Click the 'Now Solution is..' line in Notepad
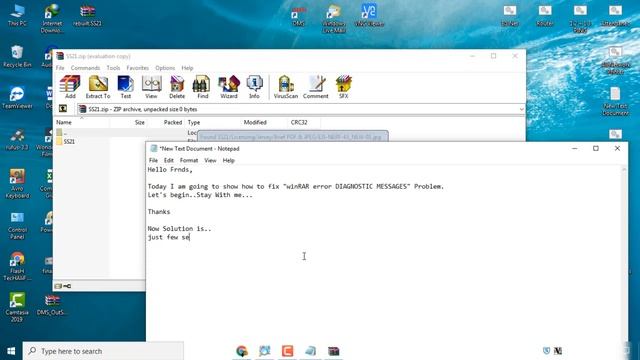 point(179,229)
